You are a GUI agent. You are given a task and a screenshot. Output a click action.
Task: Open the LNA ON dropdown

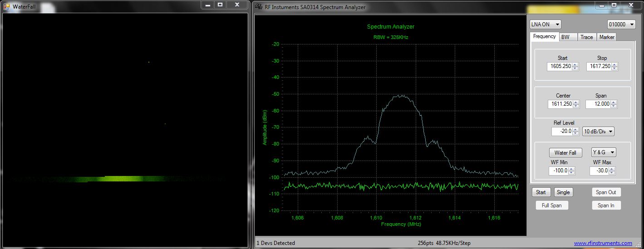pos(546,24)
